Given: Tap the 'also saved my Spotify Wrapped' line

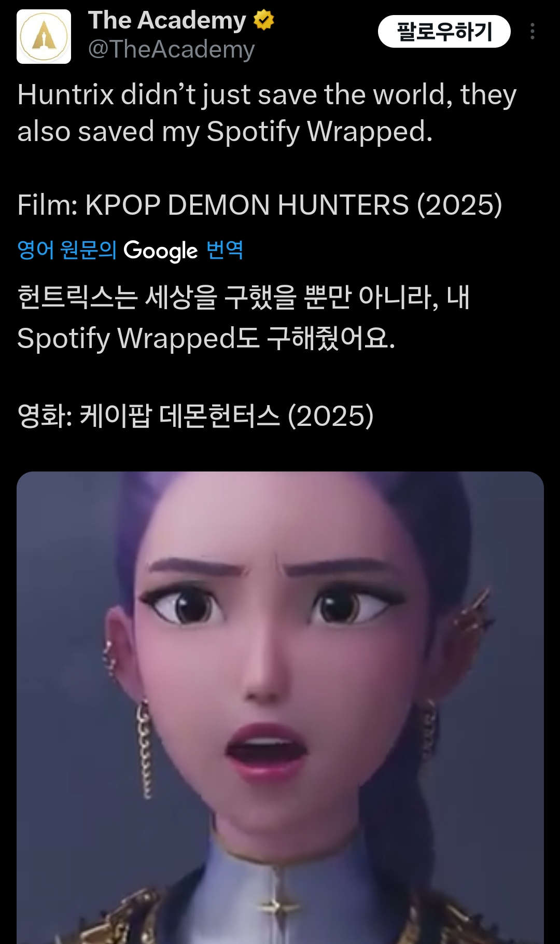Looking at the screenshot, I should (x=225, y=132).
